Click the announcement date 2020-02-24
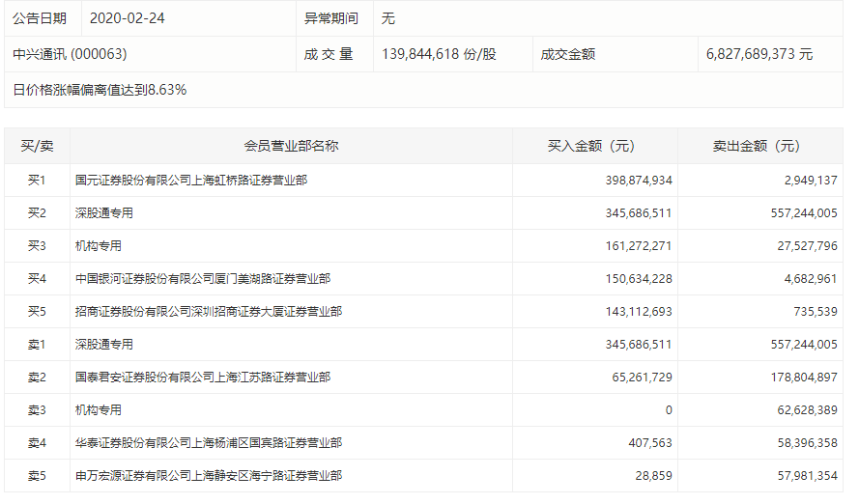 (127, 18)
